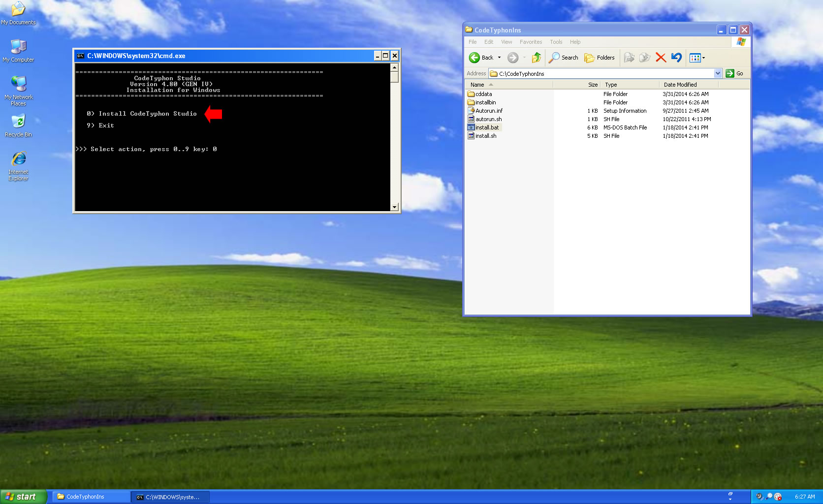Viewport: 823px width, 504px height.
Task: Click the Windows flag logo in Explorer
Action: (741, 42)
